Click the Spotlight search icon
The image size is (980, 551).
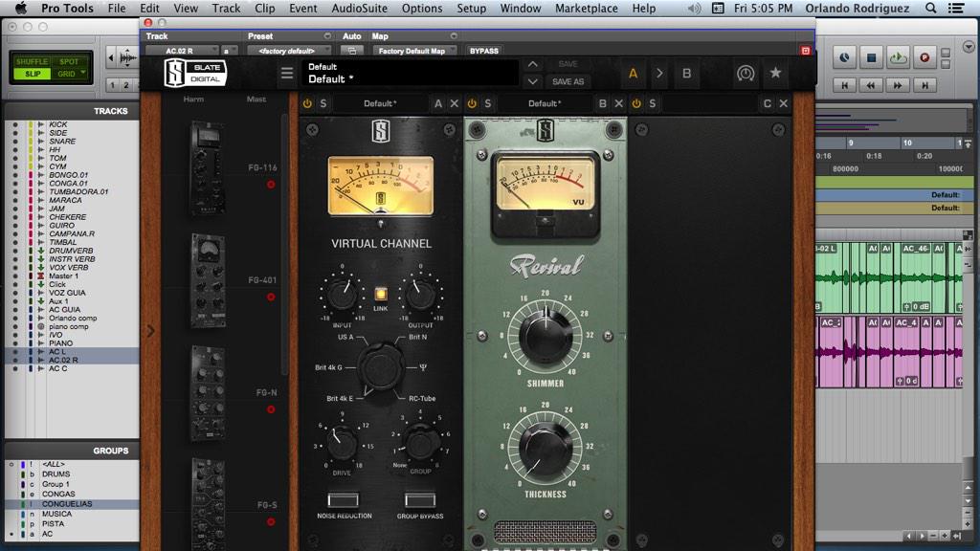[x=930, y=8]
